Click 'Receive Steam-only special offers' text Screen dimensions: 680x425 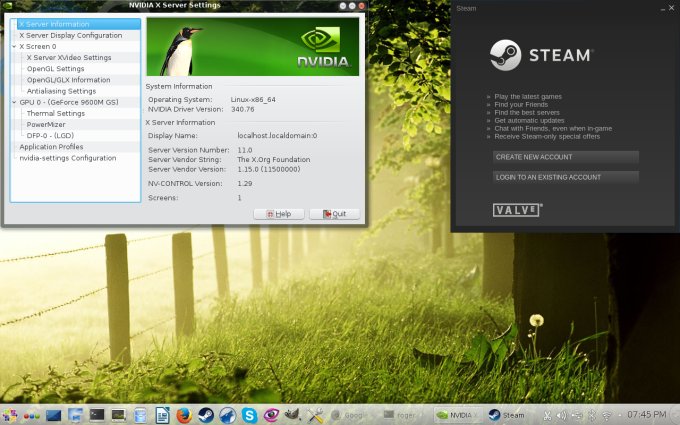click(x=547, y=137)
